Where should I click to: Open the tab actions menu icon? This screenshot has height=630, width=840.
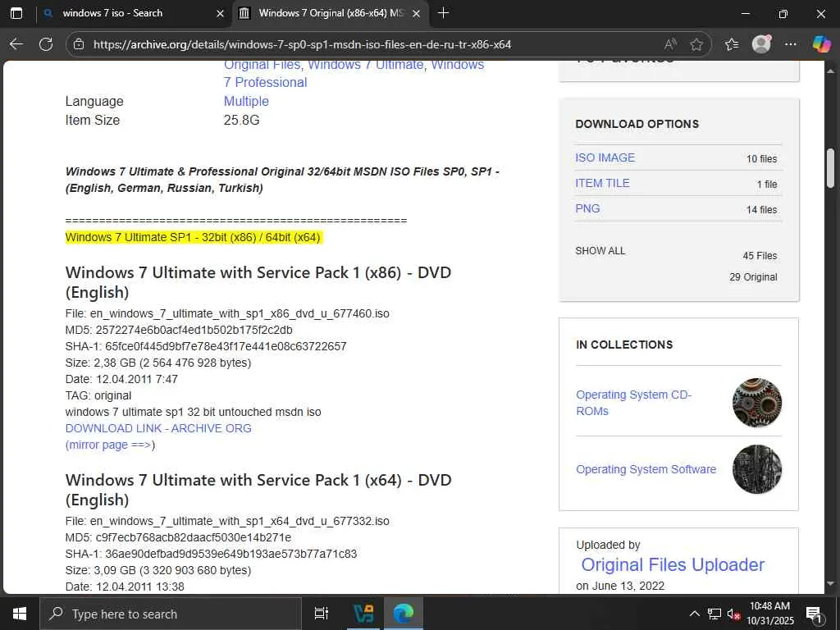16,13
